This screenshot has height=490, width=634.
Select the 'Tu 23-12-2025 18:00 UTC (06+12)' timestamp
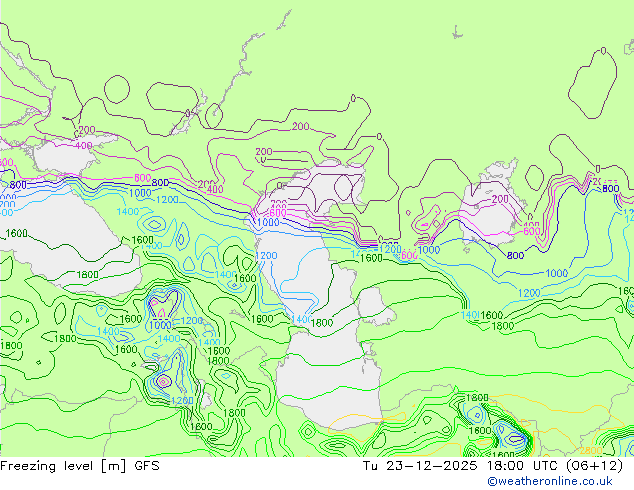coord(493,466)
